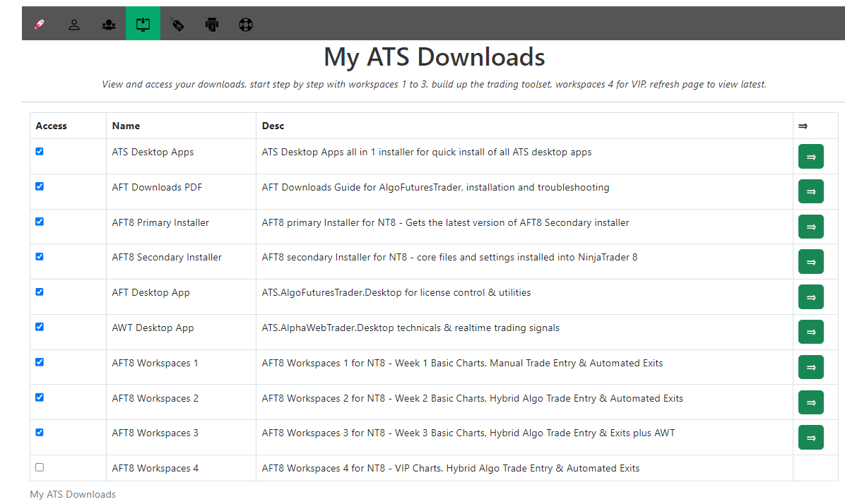Screen dimensions: 845x504
Task: Click arrow button for AFT8 Workspaces 3
Action: (810, 438)
